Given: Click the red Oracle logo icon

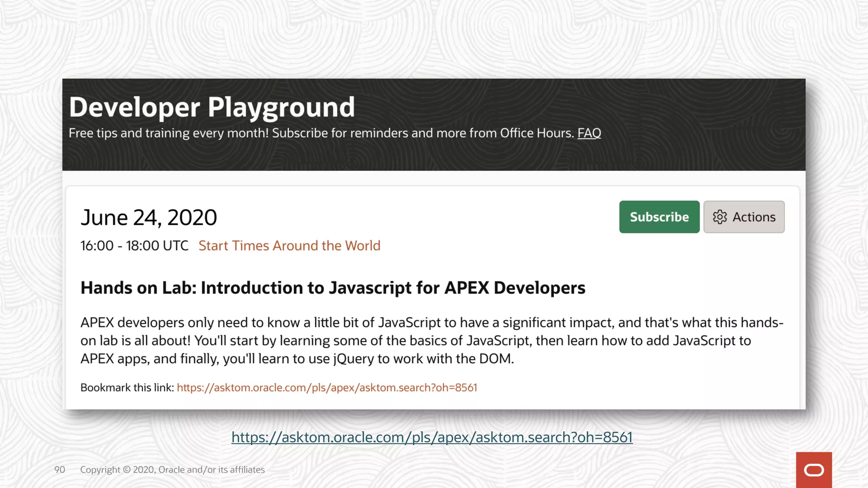Looking at the screenshot, I should [x=814, y=470].
